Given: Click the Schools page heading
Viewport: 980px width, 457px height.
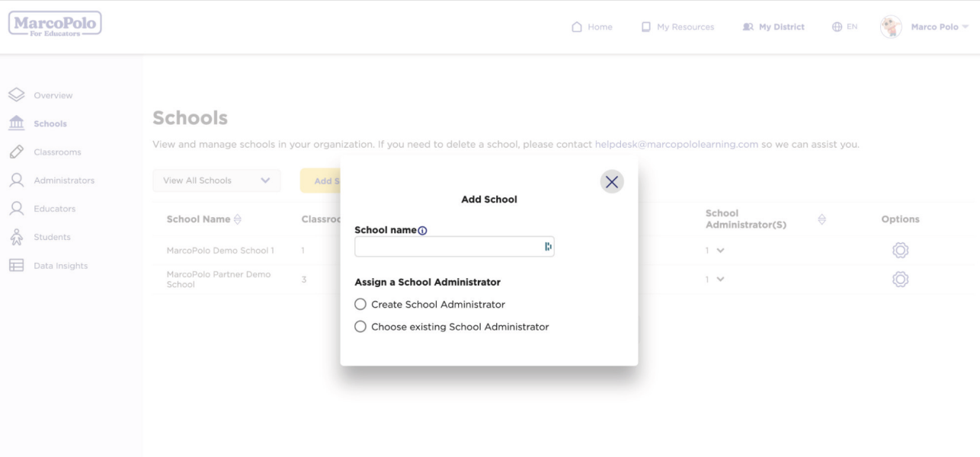Looking at the screenshot, I should coord(190,118).
